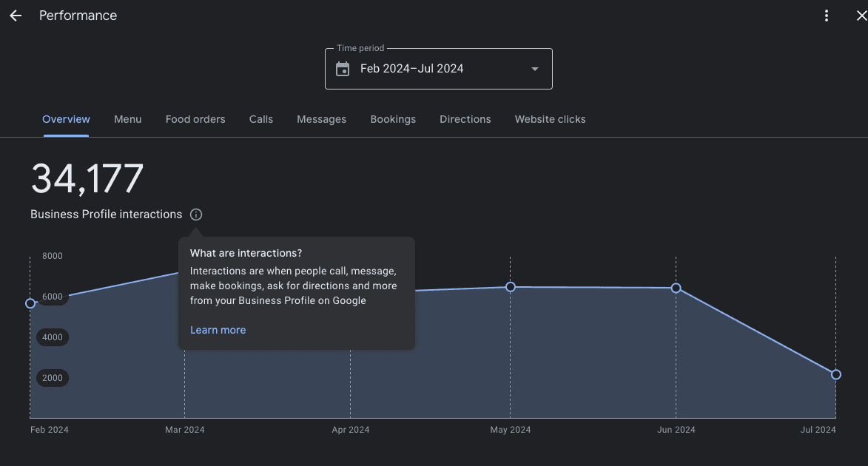This screenshot has width=868, height=466.
Task: Click the back arrow icon
Action: pos(16,16)
